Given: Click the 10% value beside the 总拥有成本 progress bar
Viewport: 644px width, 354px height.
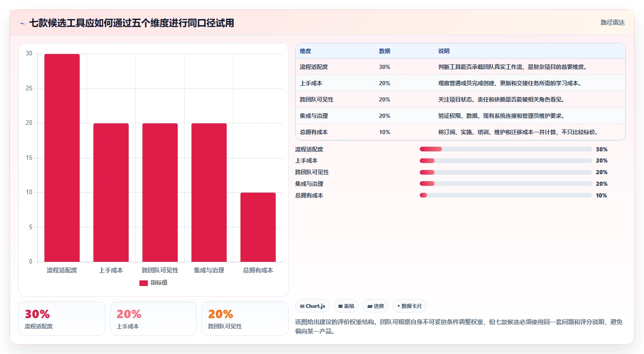Looking at the screenshot, I should click(602, 196).
